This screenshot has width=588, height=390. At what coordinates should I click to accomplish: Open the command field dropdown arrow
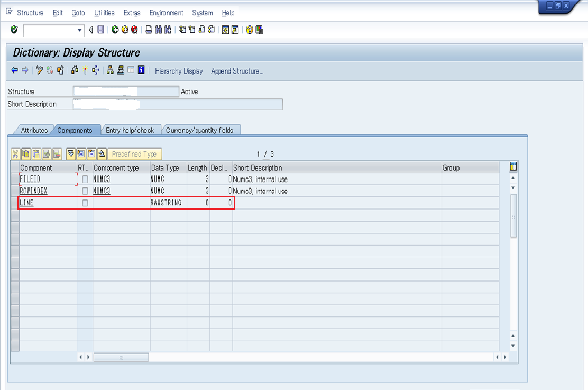click(79, 30)
